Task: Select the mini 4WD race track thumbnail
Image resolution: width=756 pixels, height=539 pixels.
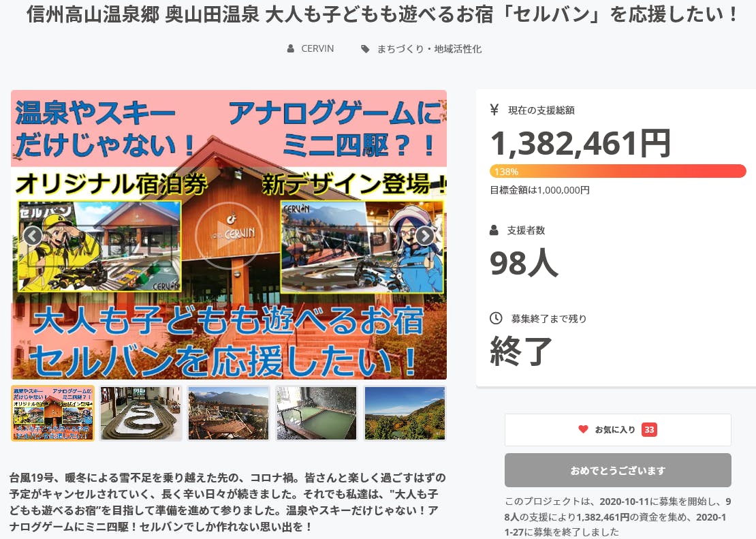Action: [140, 414]
